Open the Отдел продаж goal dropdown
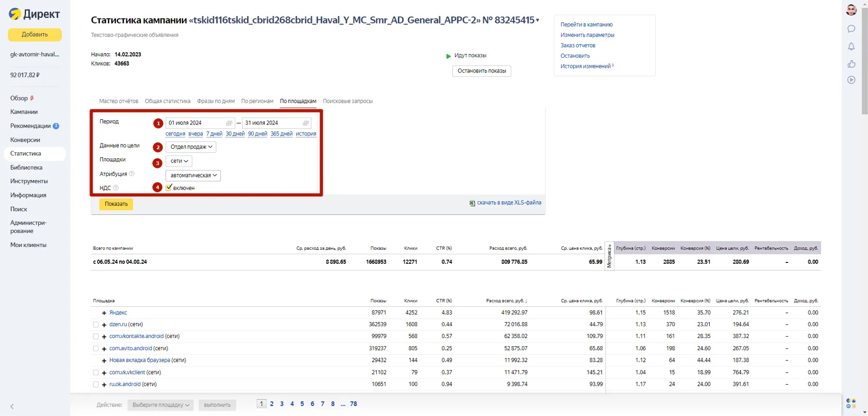This screenshot has height=416, width=868. tap(191, 147)
